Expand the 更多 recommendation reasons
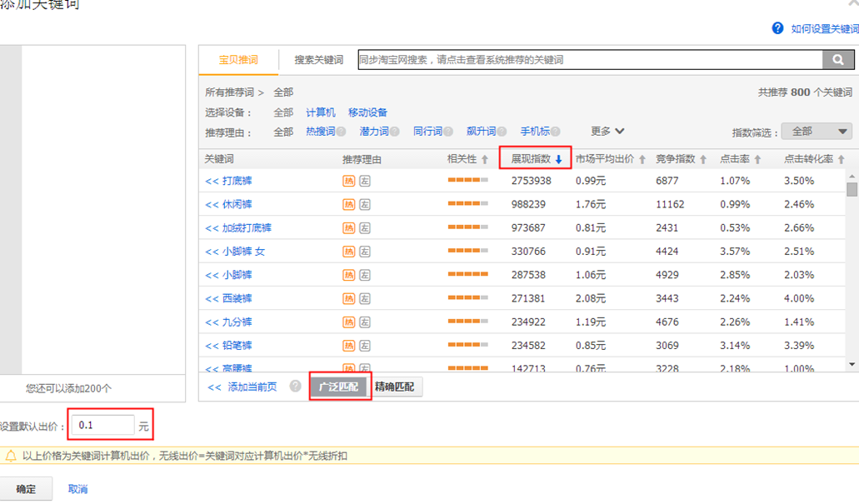This screenshot has height=504, width=859. [x=607, y=132]
